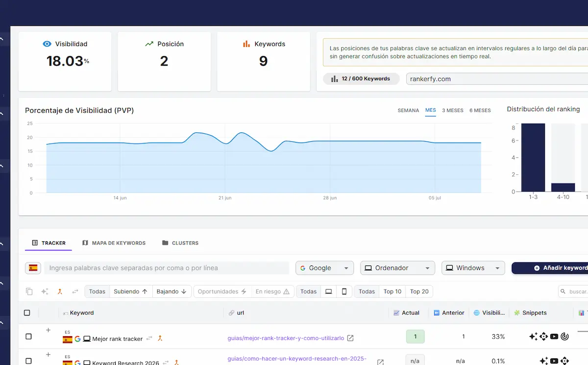Switch to the CLUSTERS tab
The image size is (588, 365).
180,243
